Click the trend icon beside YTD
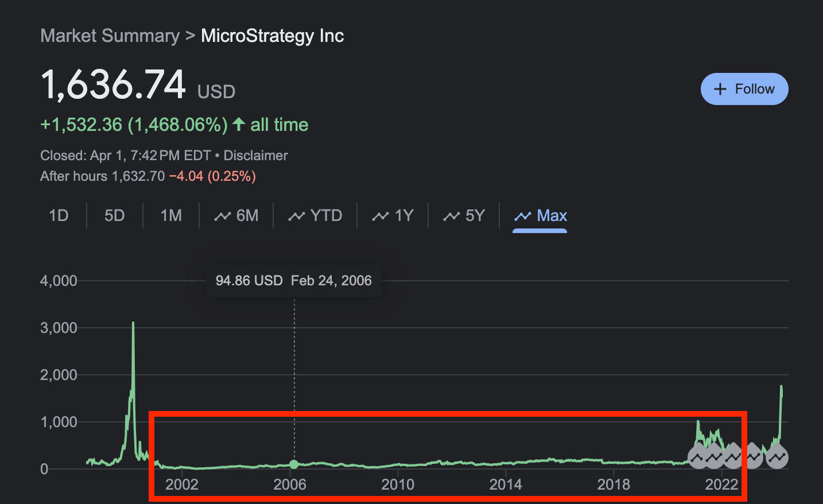The image size is (823, 504). coord(296,216)
